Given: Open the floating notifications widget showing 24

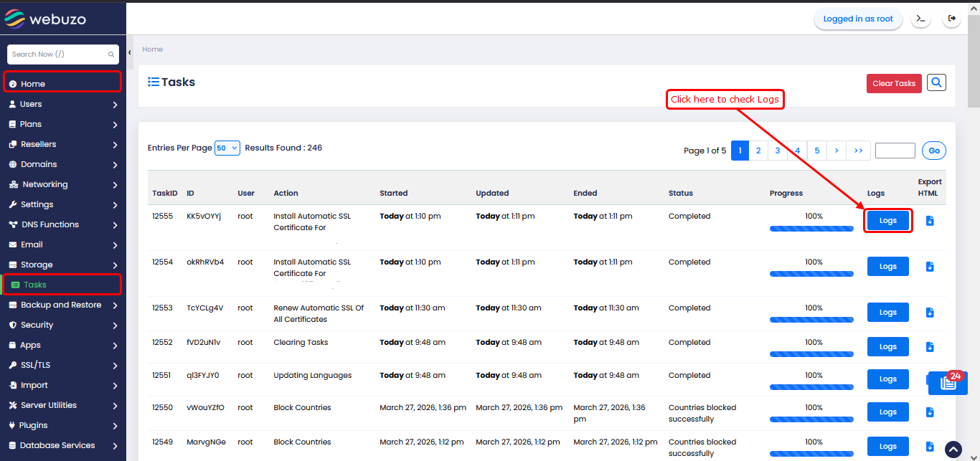Looking at the screenshot, I should [947, 383].
